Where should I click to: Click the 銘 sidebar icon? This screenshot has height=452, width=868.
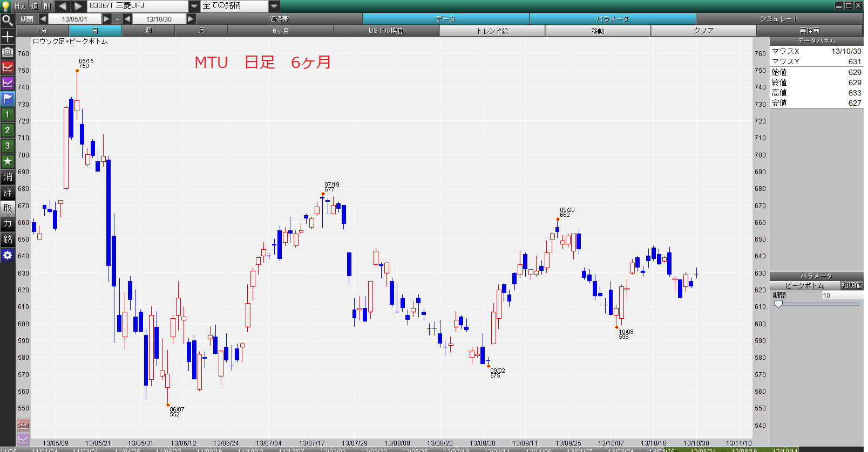pos(8,239)
